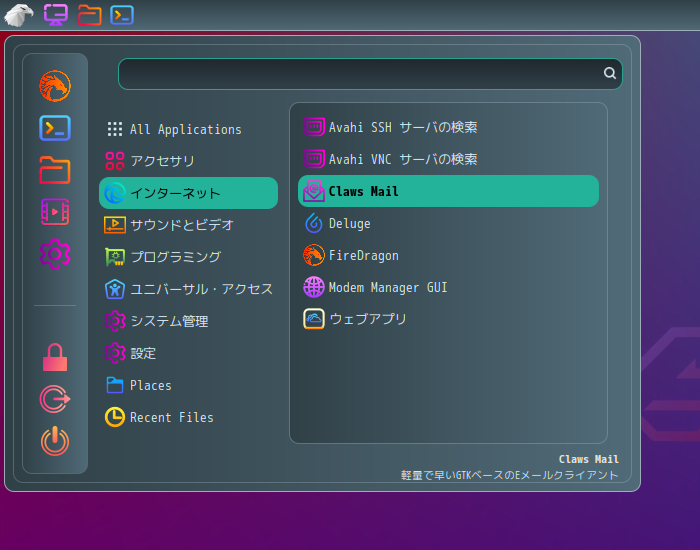The height and width of the screenshot is (550, 700).
Task: Click the システム管理 gear icon
Action: coord(115,321)
